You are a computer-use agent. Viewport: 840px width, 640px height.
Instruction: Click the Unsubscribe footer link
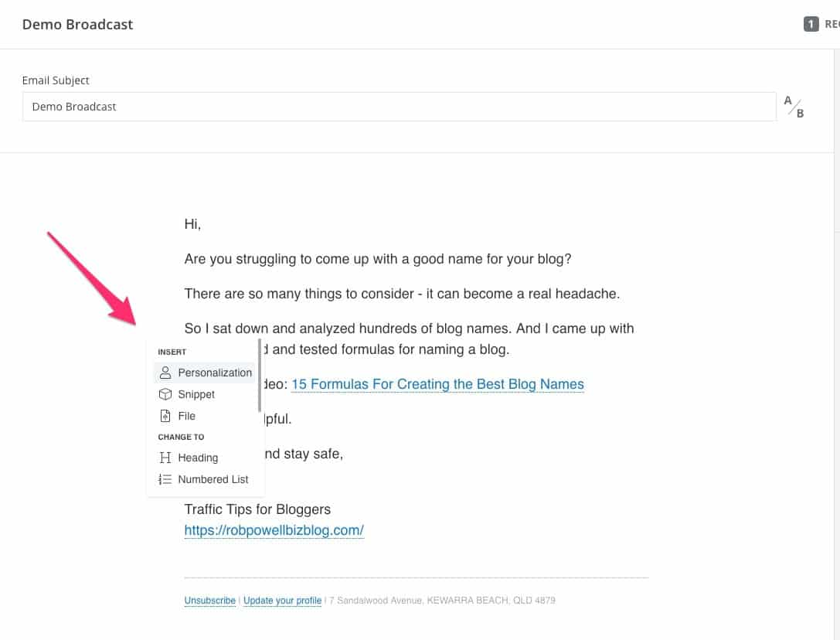(x=209, y=601)
